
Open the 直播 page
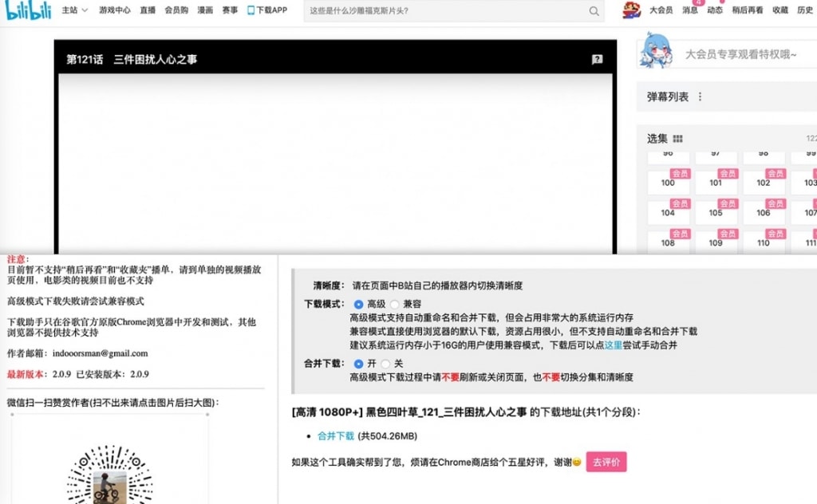pyautogui.click(x=148, y=10)
